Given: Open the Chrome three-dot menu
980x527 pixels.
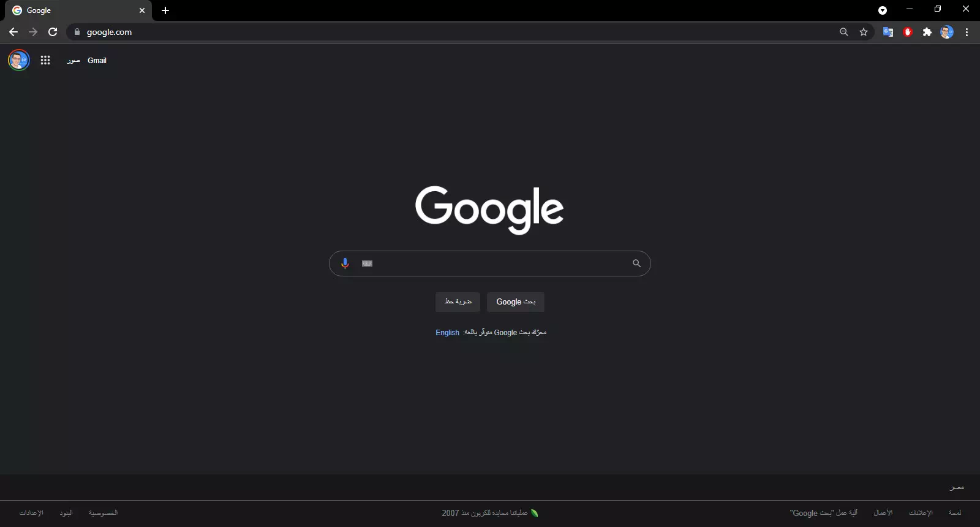Looking at the screenshot, I should pos(967,32).
